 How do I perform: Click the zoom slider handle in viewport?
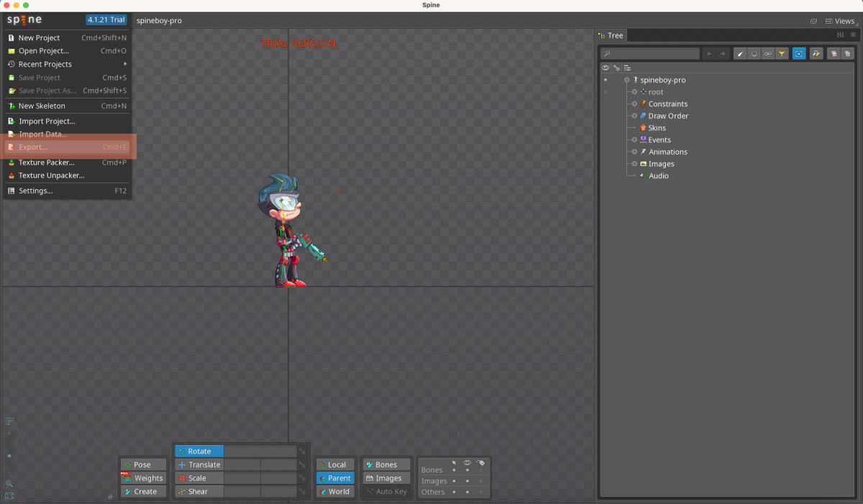[9, 456]
